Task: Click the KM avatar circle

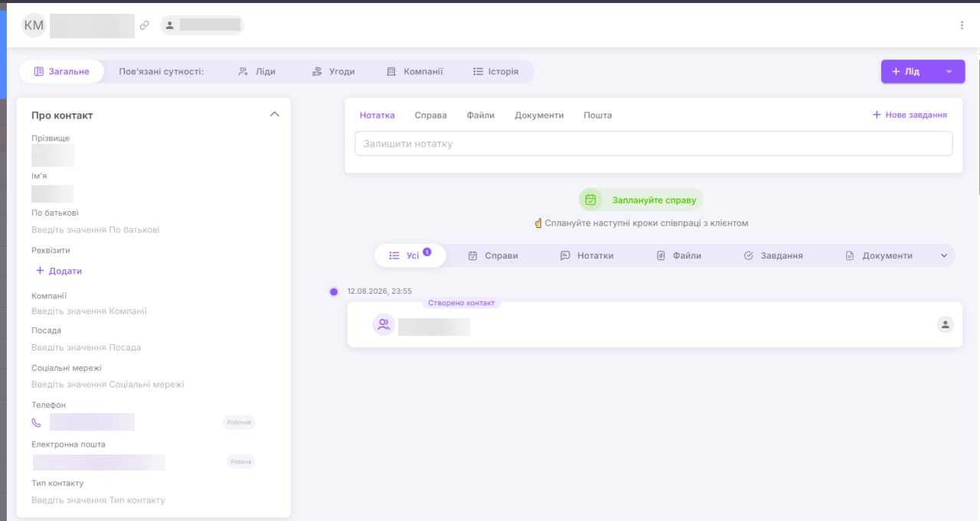Action: point(34,25)
